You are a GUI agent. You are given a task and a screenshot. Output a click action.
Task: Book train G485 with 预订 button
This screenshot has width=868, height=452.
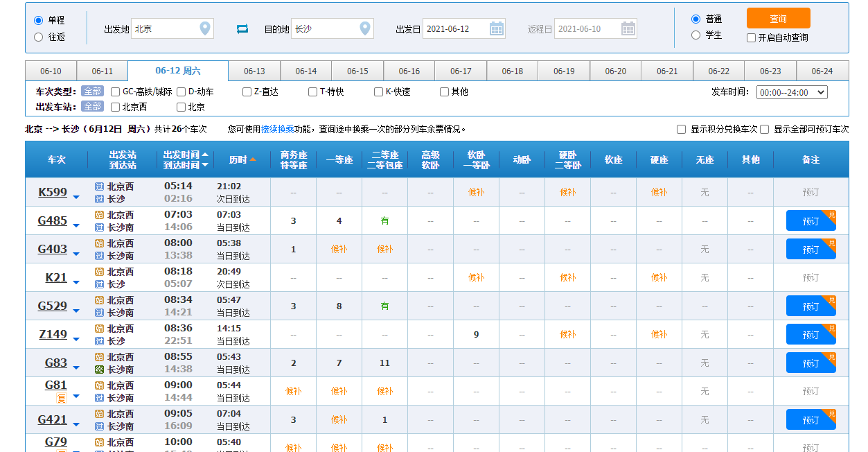pyautogui.click(x=811, y=221)
